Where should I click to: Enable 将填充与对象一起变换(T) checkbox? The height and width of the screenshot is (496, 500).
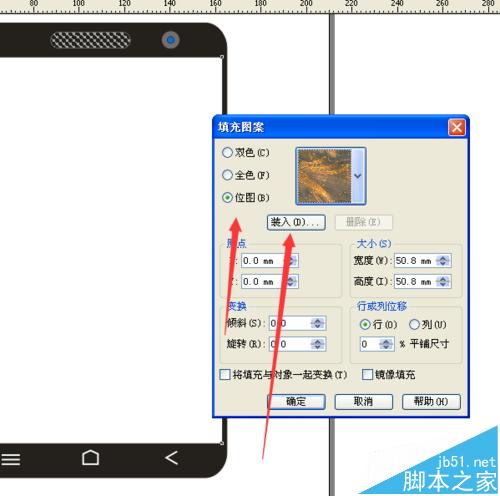225,375
